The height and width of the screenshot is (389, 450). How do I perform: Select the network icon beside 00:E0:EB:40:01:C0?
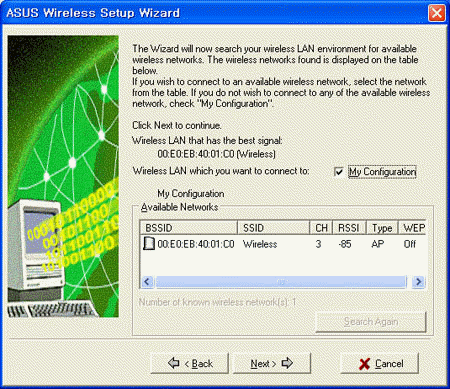(x=149, y=243)
